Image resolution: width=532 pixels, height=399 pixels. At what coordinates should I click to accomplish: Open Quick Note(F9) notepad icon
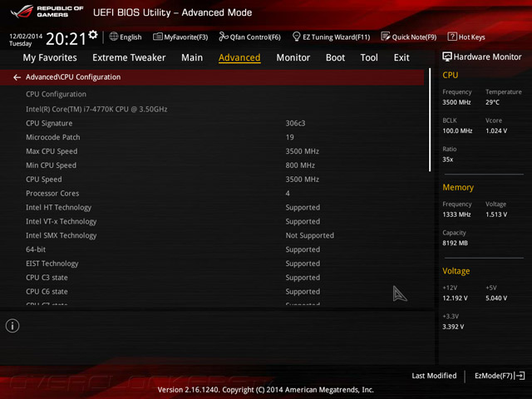[x=386, y=37]
